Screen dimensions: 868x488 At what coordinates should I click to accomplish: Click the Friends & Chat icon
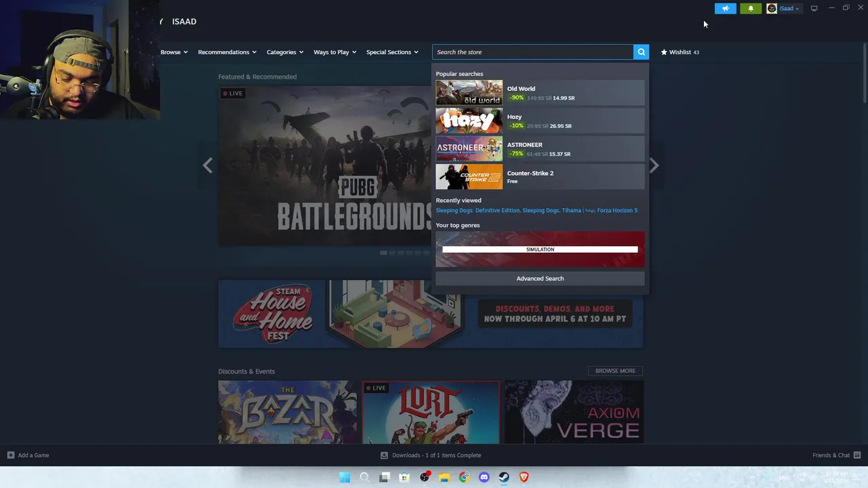coord(857,455)
